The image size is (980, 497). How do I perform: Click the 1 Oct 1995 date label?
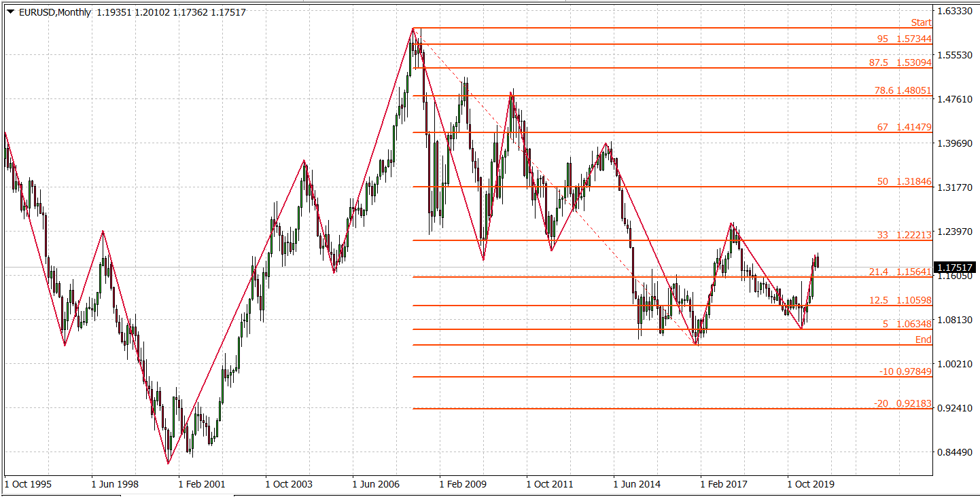click(28, 484)
